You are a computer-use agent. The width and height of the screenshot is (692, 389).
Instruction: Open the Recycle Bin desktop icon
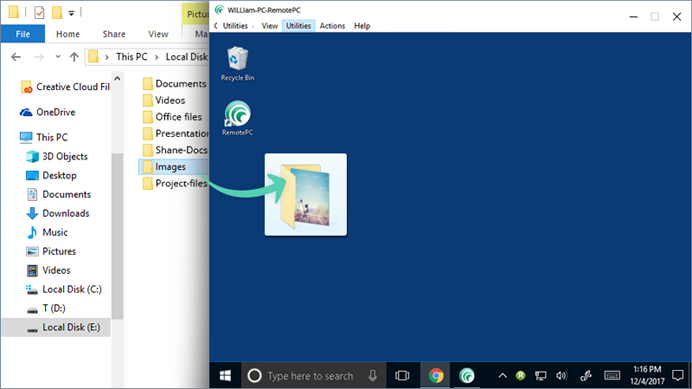coord(237,64)
